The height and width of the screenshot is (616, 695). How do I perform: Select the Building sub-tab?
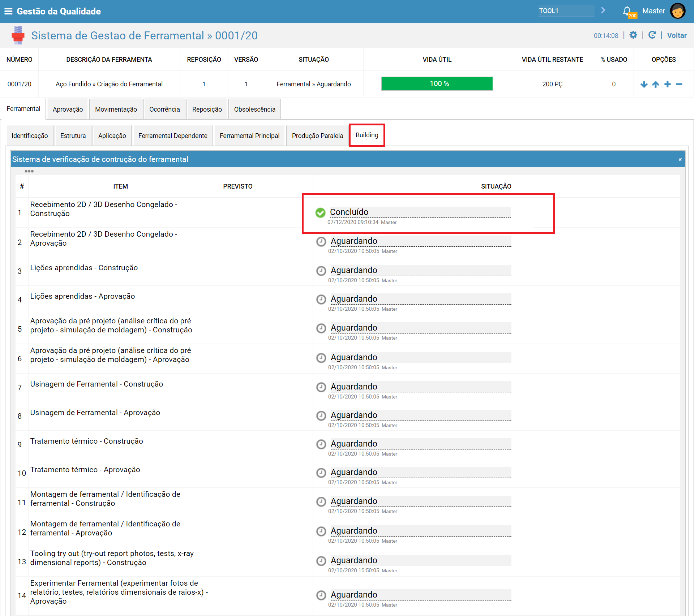tap(368, 135)
